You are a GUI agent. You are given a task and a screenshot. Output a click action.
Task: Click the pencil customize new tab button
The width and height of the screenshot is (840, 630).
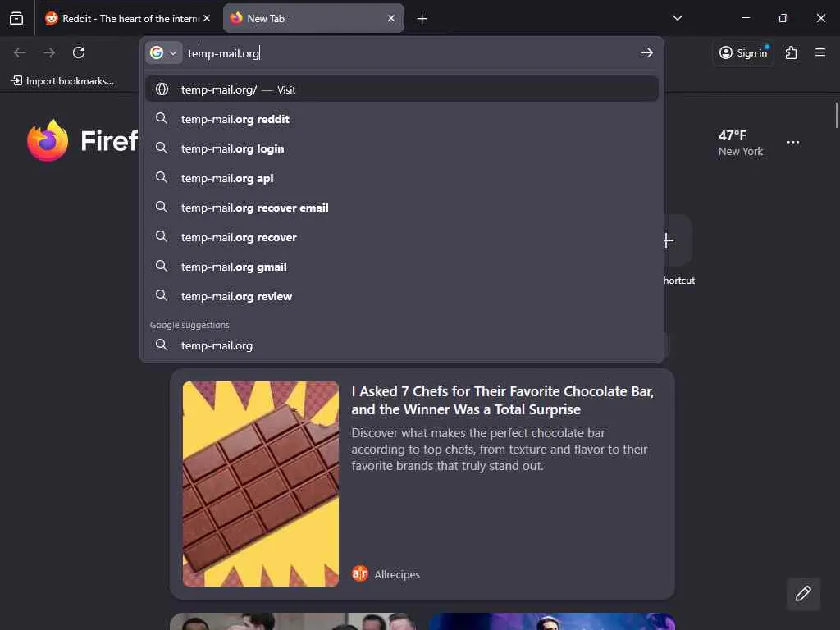click(x=803, y=594)
